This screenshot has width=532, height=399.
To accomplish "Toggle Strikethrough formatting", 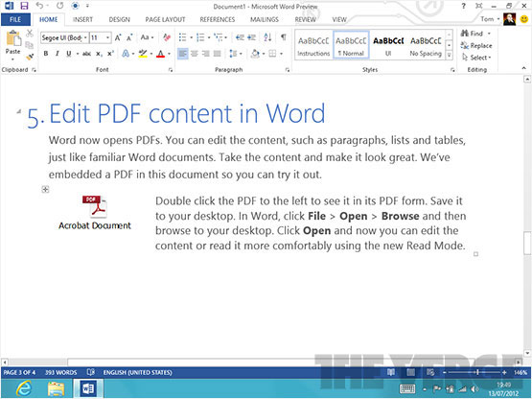I will [x=86, y=54].
